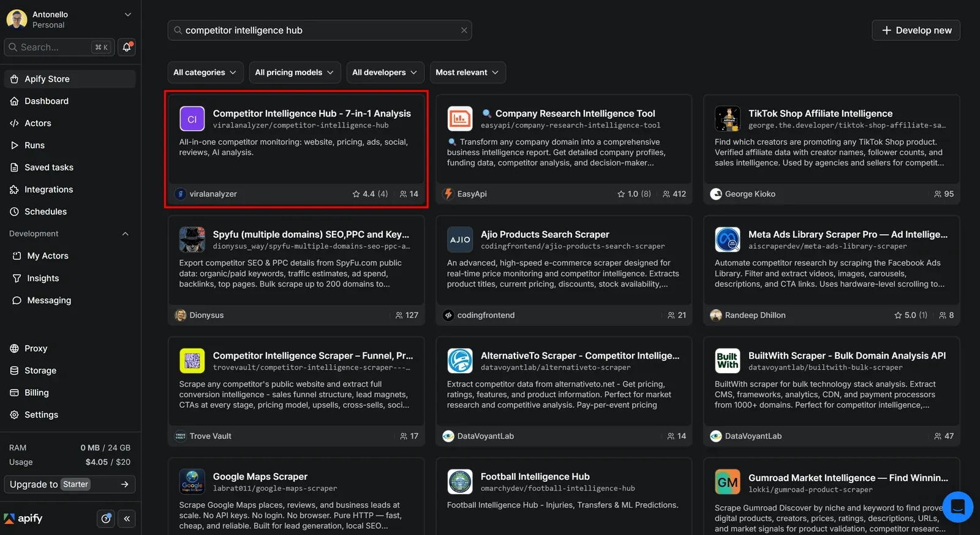The height and width of the screenshot is (535, 980).
Task: Open the Dashboard page
Action: click(70, 101)
